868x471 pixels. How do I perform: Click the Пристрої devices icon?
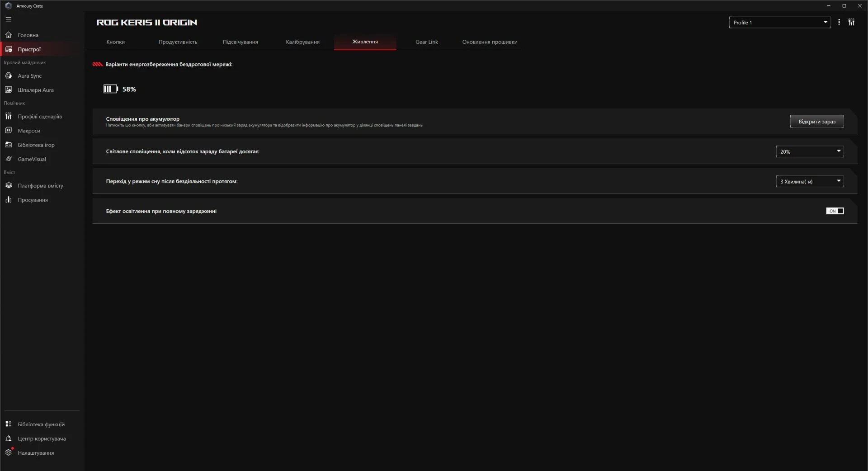[8, 49]
